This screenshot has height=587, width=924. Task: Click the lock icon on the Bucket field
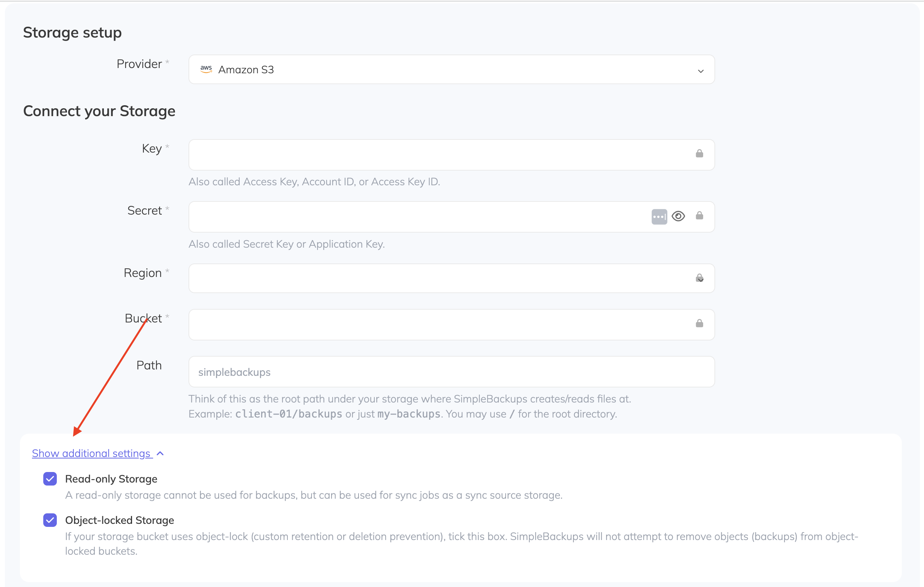click(699, 323)
